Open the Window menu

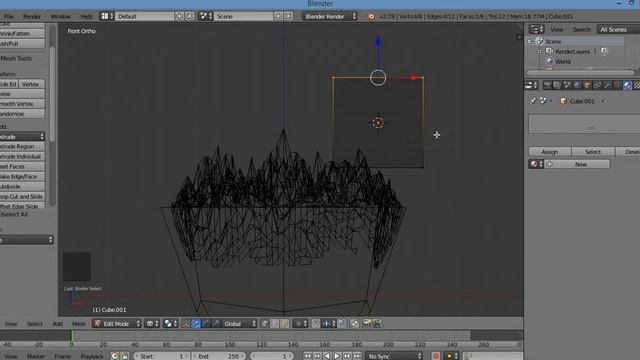tap(60, 16)
